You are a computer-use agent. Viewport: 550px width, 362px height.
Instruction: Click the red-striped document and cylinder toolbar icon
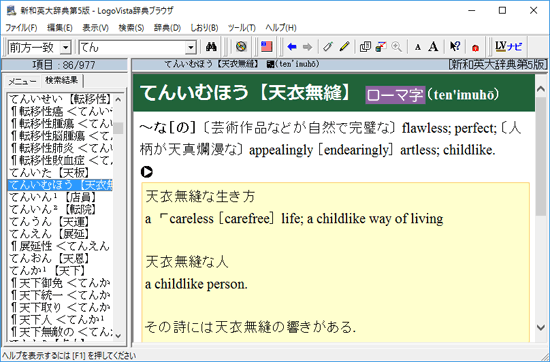click(x=381, y=47)
